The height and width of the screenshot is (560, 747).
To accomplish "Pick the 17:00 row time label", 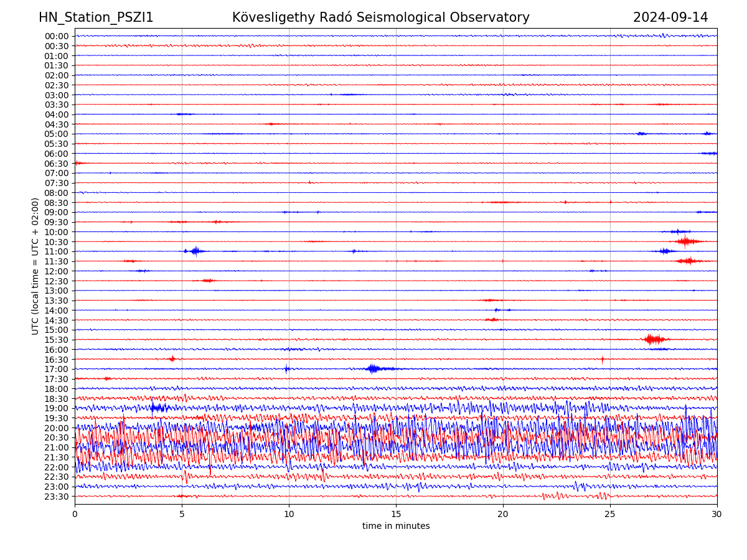I will (57, 369).
